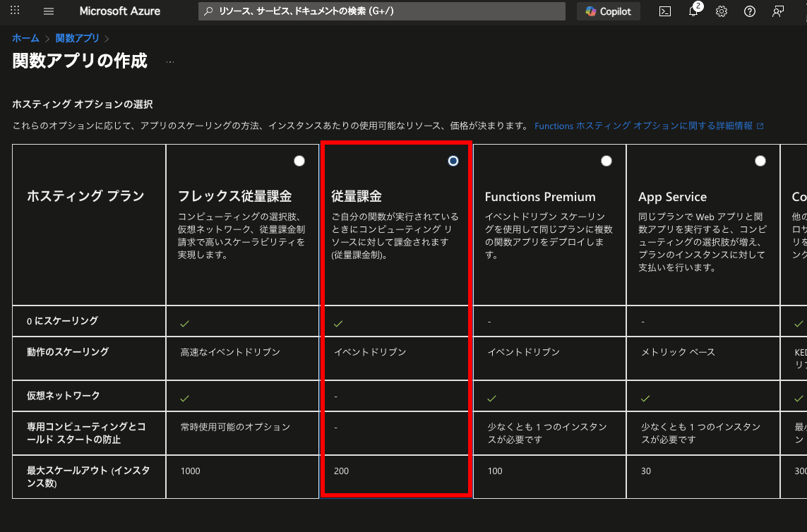Select the App Service radio button
The width and height of the screenshot is (807, 532).
click(x=760, y=161)
